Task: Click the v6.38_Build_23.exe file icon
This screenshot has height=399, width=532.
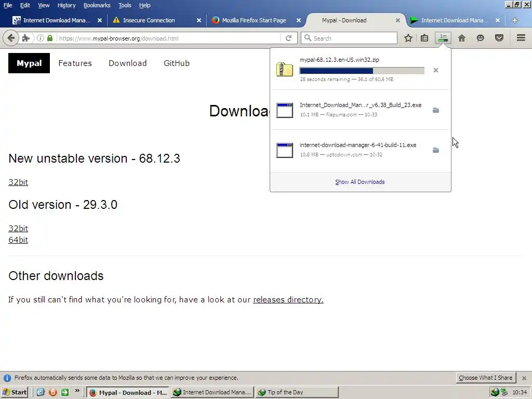Action: pos(284,110)
